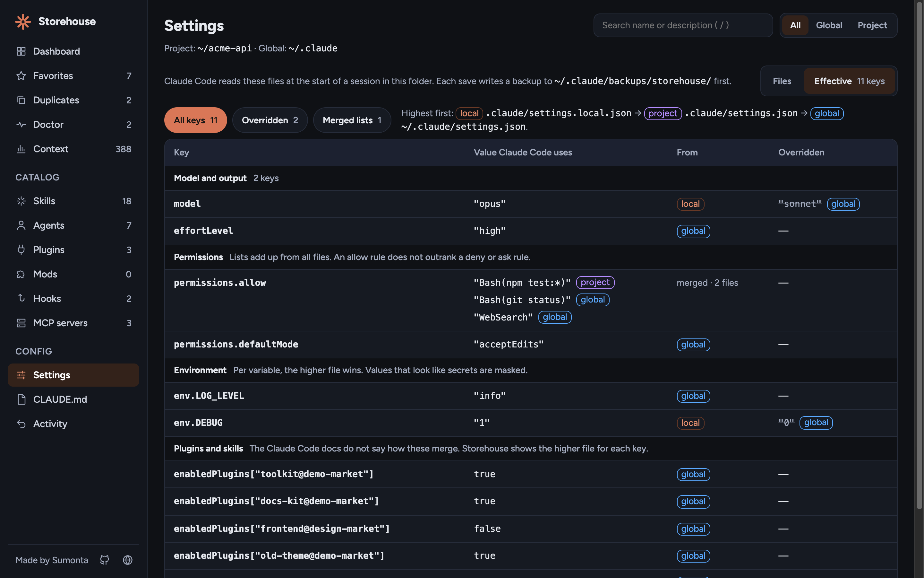Switch to the Files view

[782, 81]
